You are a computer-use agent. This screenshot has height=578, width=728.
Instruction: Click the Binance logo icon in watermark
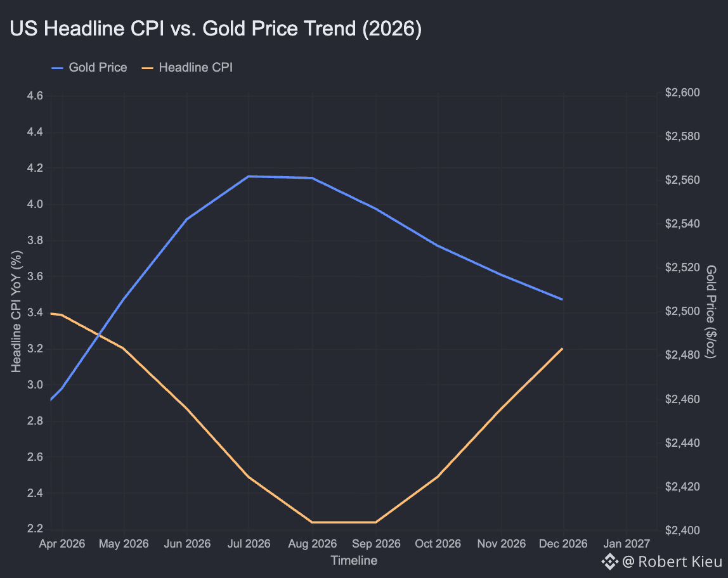coord(609,562)
